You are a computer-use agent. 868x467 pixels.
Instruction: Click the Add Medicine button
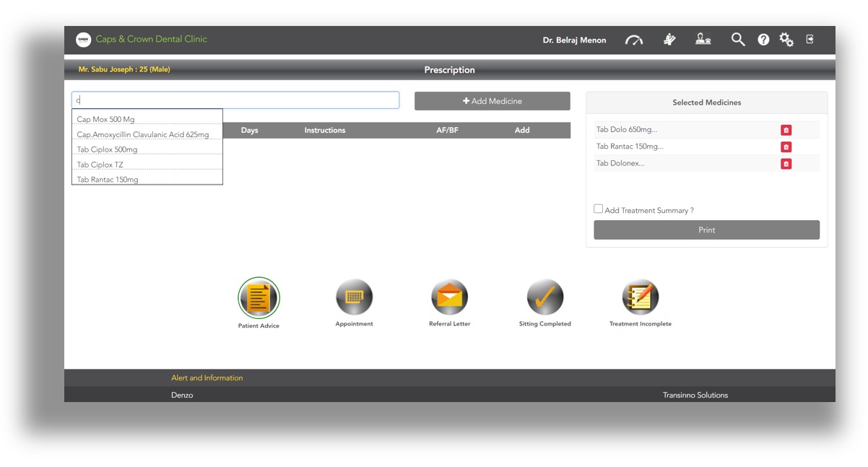[492, 101]
